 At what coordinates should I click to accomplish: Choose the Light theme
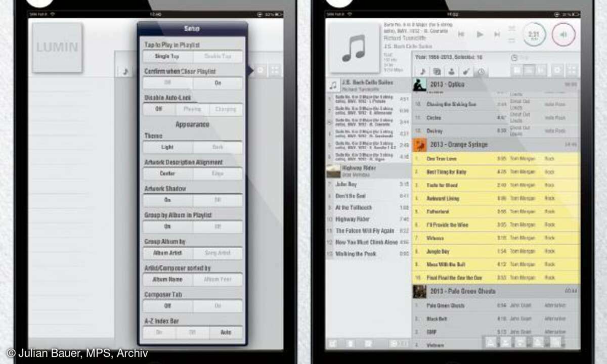pos(167,147)
